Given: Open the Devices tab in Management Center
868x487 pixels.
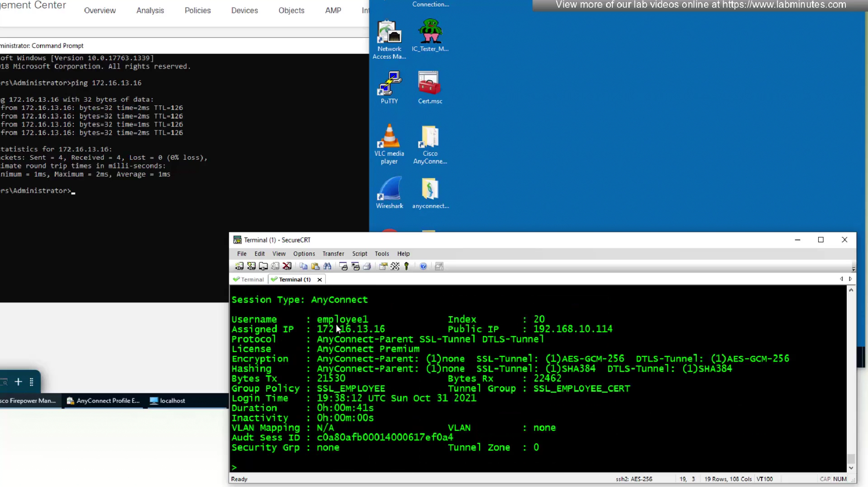Looking at the screenshot, I should pyautogui.click(x=244, y=11).
